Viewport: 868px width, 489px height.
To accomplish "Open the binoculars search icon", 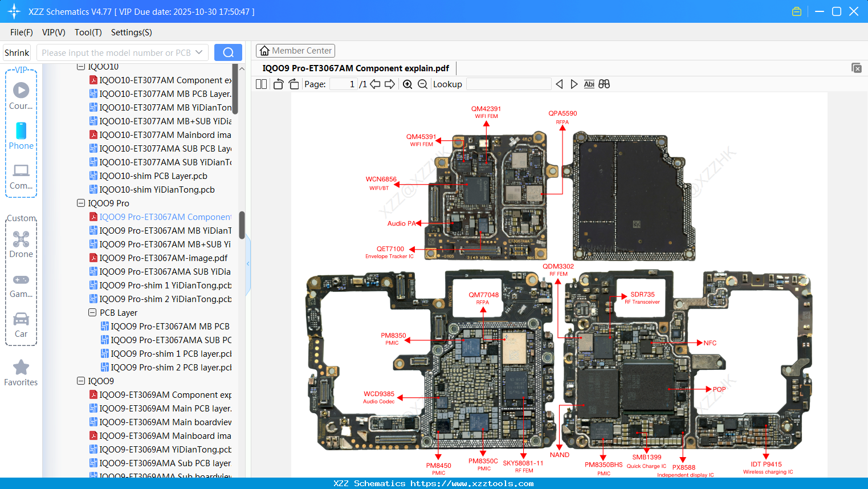I will click(604, 84).
